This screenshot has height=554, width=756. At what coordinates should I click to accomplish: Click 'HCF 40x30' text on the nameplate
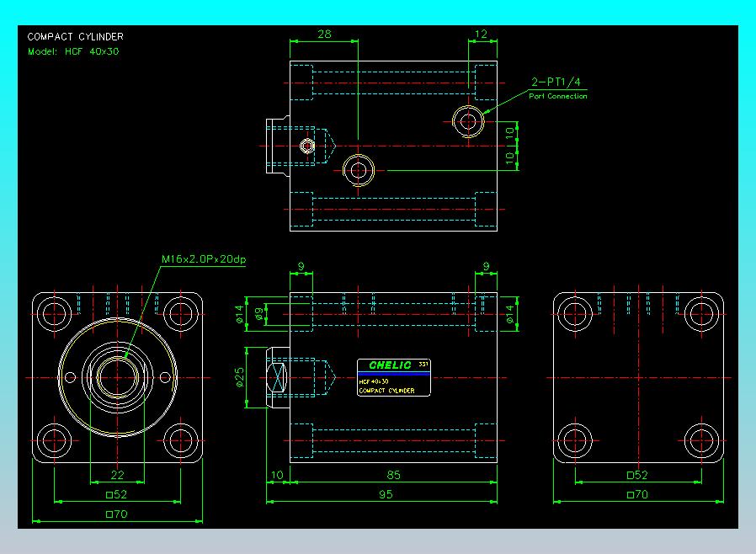tap(374, 381)
